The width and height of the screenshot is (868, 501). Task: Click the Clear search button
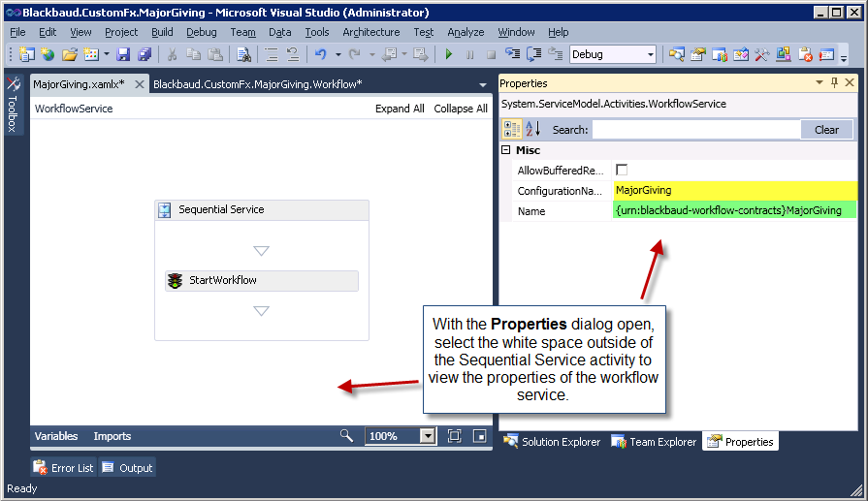[x=826, y=130]
